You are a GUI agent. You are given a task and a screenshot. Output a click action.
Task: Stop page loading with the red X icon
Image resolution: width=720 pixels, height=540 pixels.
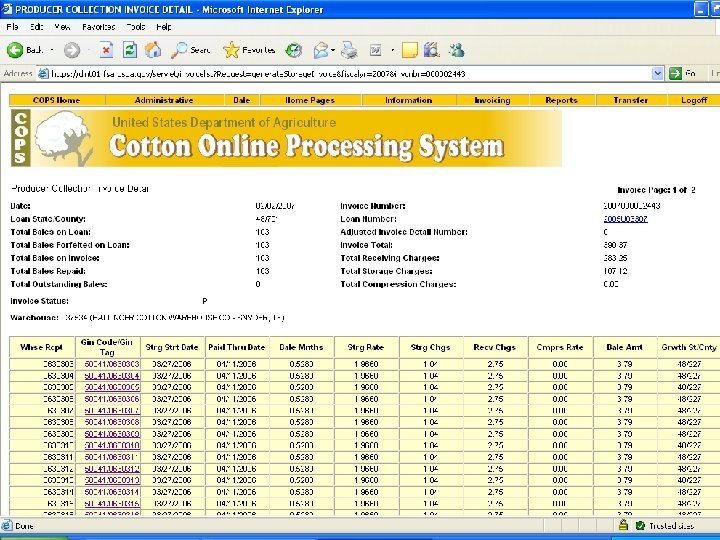click(105, 50)
